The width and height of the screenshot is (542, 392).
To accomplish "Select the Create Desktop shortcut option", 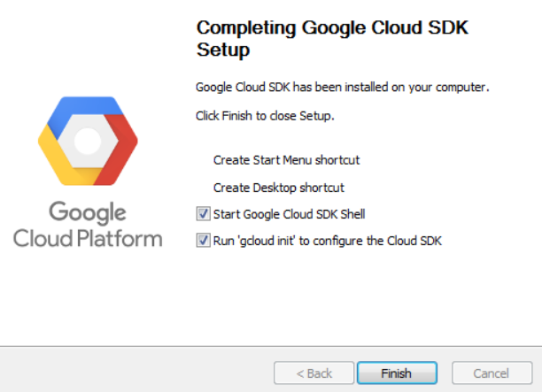I will [x=278, y=188].
